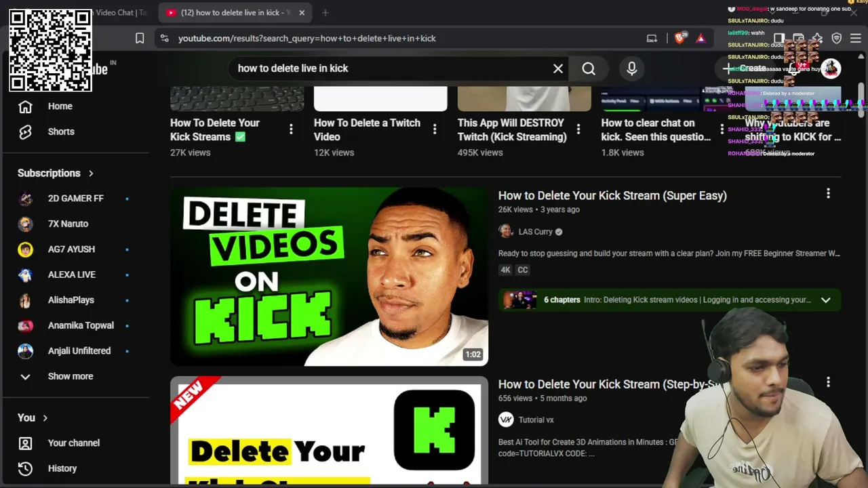Open options for 'This App Will DESTROY Twitch'

(x=578, y=129)
